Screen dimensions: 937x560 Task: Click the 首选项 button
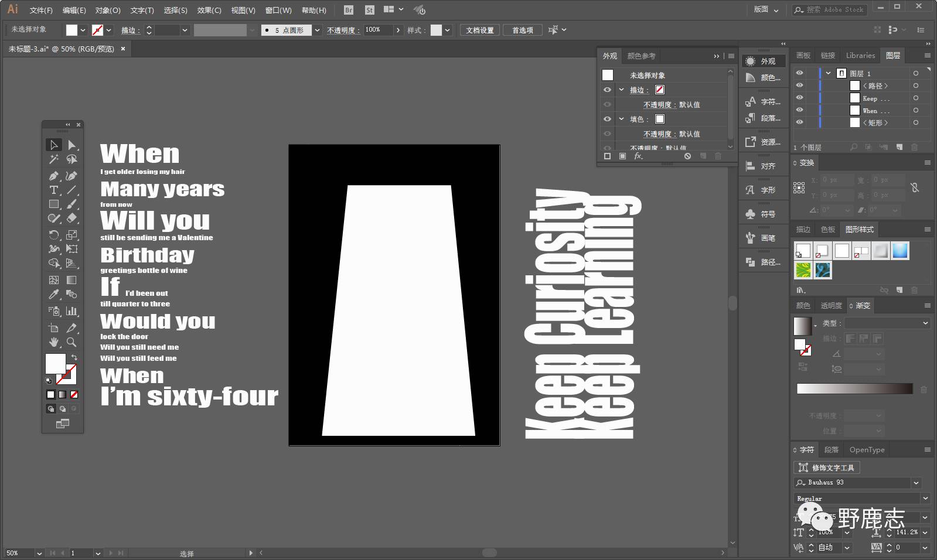coord(522,30)
